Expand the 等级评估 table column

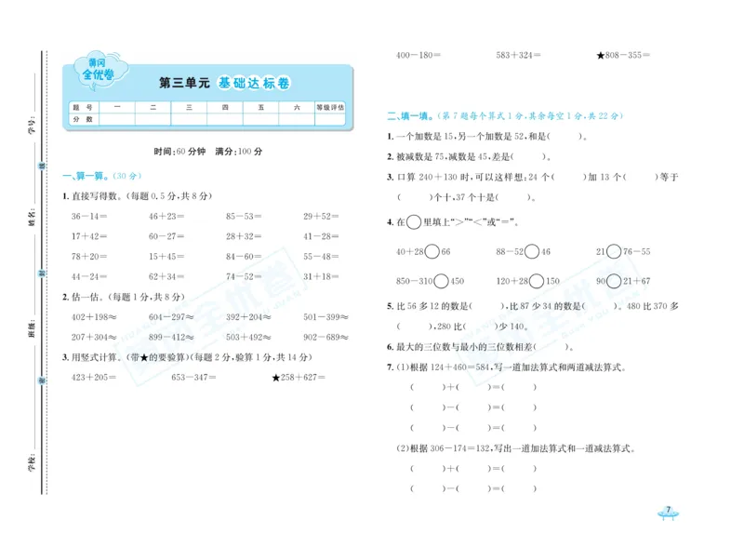tap(329, 106)
